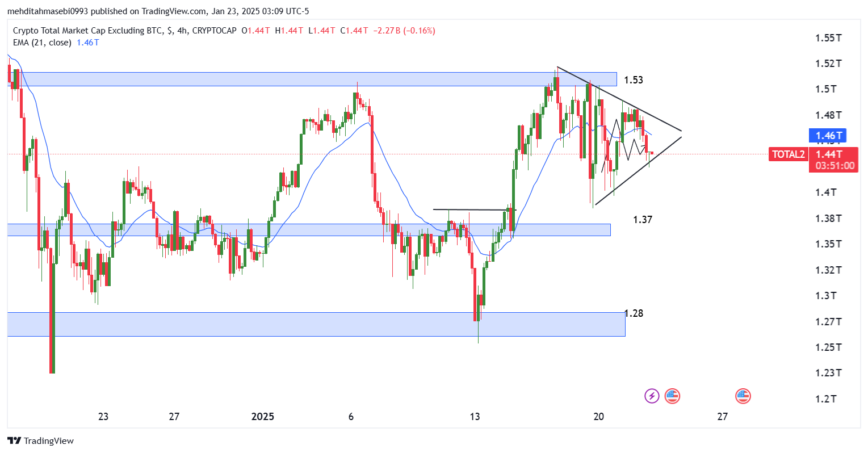Click the 1.27T price axis value
This screenshot has height=453, width=868.
pyautogui.click(x=828, y=322)
